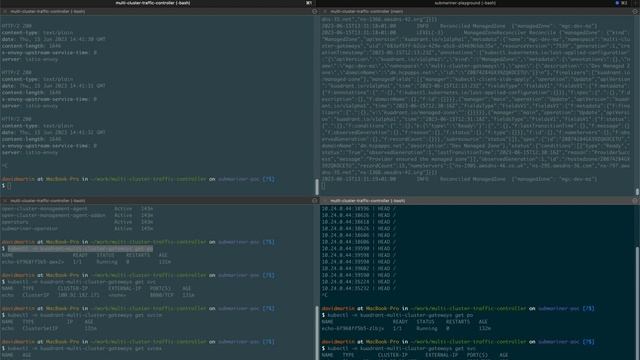Click the echo-6f968ff5b5 pod row in bottom-left pane
Viewport: 640px width, 360px height.
pos(86,262)
